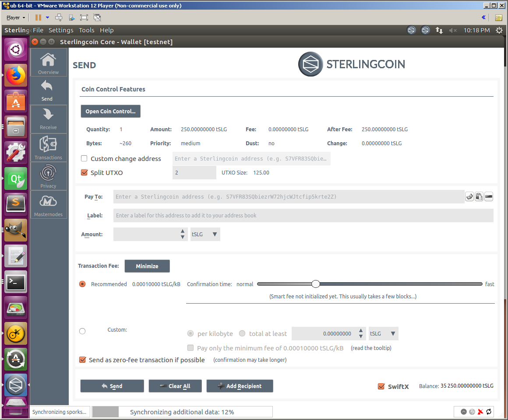Toggle Send as zero-fee transaction checkbox
The image size is (508, 420).
coord(83,360)
